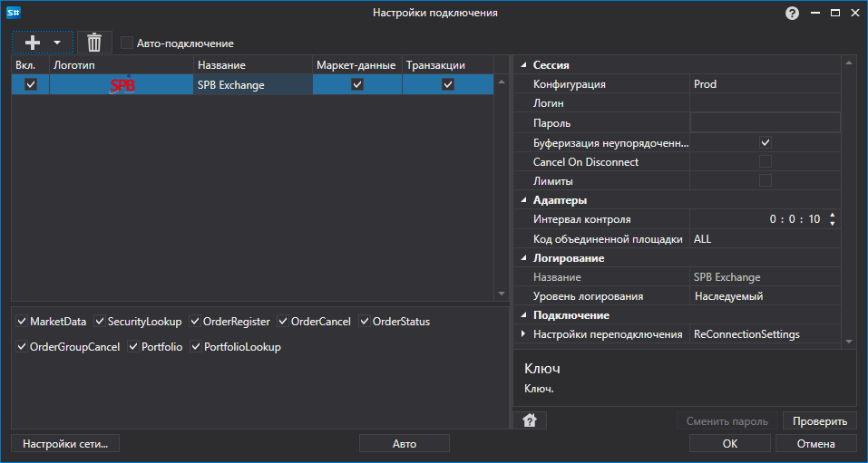Expand Настройки переподключения settings
The height and width of the screenshot is (463, 868).
523,334
